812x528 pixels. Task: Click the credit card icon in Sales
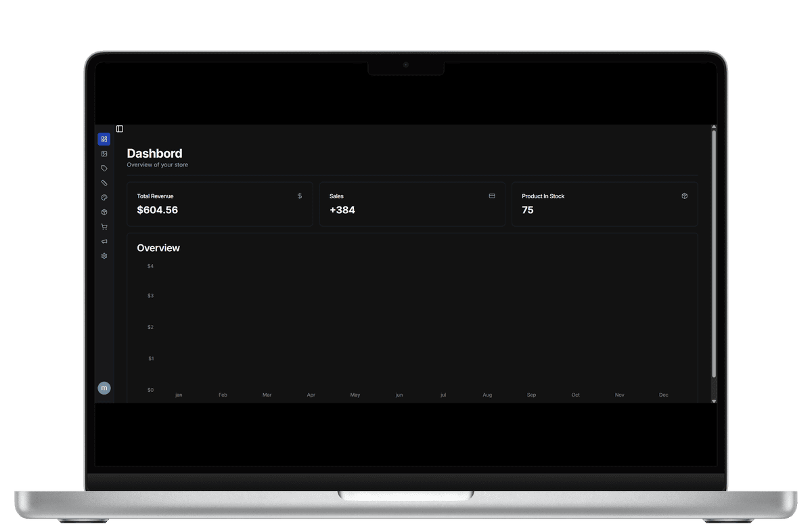[x=492, y=196]
